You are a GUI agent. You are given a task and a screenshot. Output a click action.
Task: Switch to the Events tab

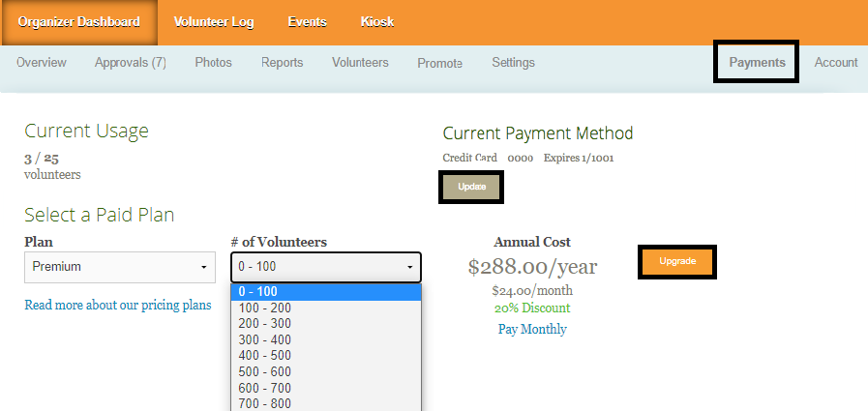[307, 22]
